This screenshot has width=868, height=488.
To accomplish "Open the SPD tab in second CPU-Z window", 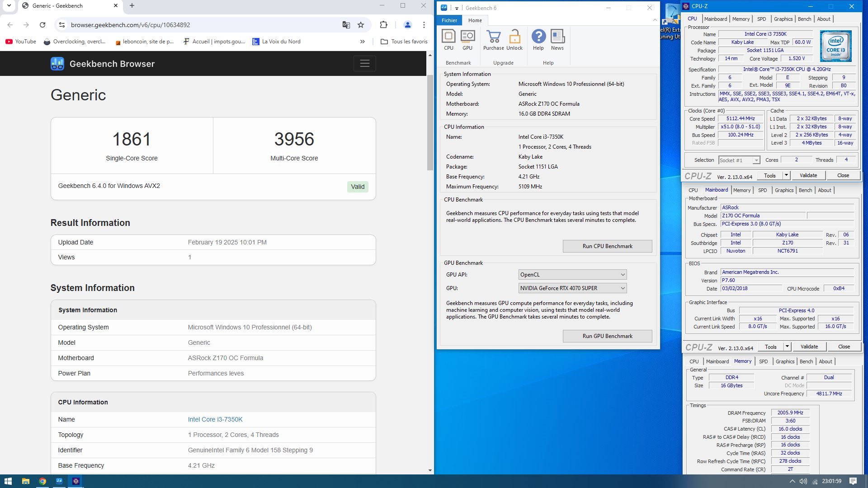I will [762, 190].
